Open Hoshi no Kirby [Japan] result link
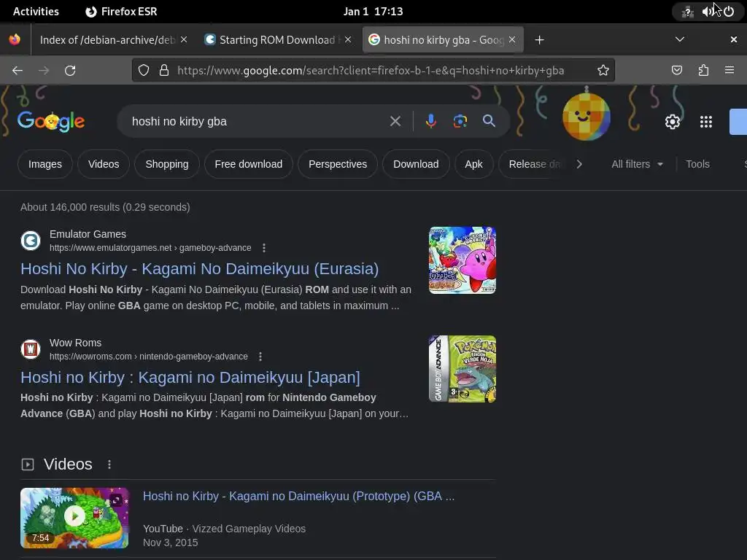747x560 pixels. tap(190, 378)
